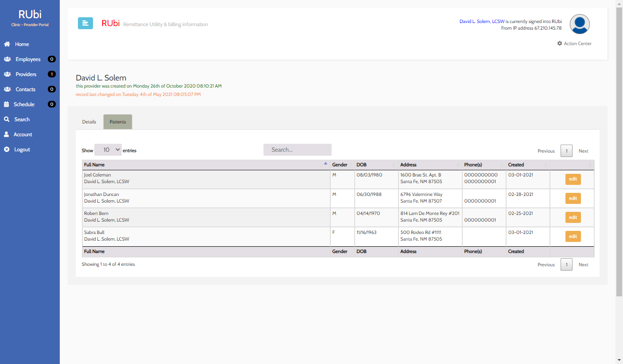Viewport: 623px width, 364px height.
Task: Click edit button for Sabra Bull
Action: (573, 237)
